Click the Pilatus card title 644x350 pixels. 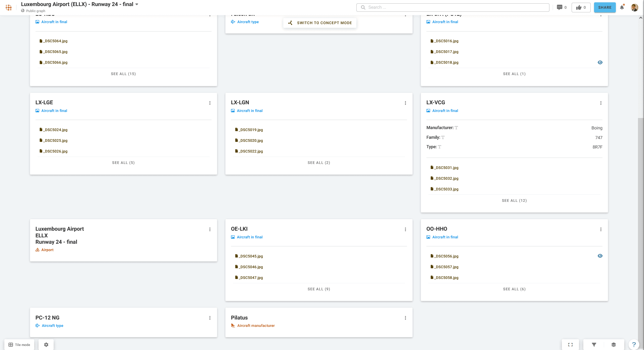(239, 318)
